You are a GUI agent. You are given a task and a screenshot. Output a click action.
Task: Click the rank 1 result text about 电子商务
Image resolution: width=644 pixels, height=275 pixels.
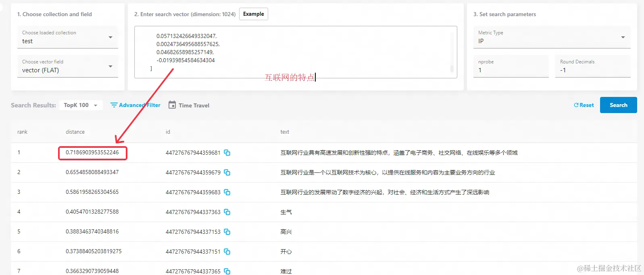point(399,153)
